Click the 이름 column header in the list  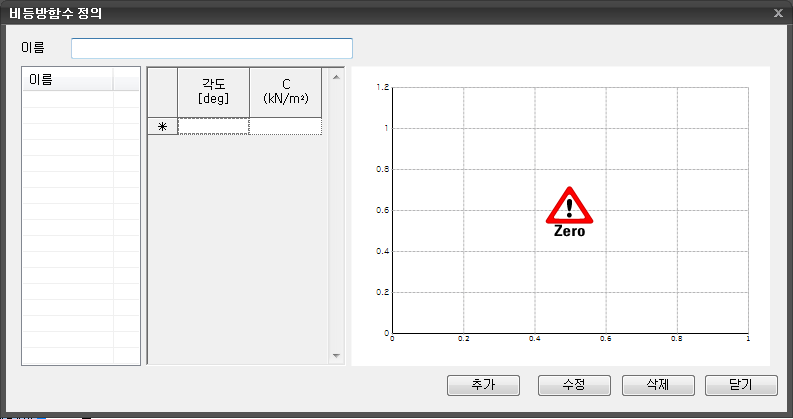[68, 79]
